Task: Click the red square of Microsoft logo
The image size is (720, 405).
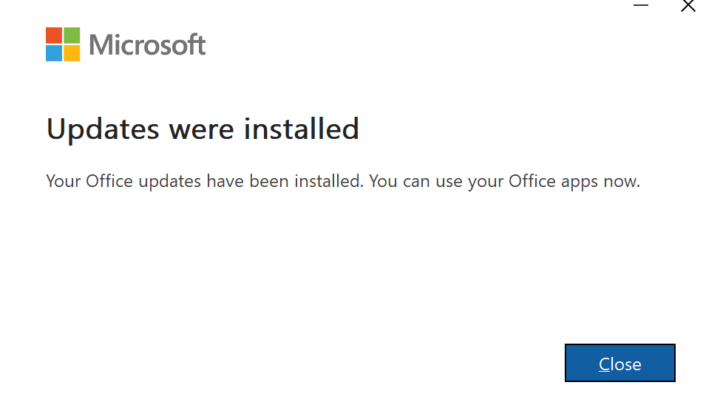Action: click(54, 35)
